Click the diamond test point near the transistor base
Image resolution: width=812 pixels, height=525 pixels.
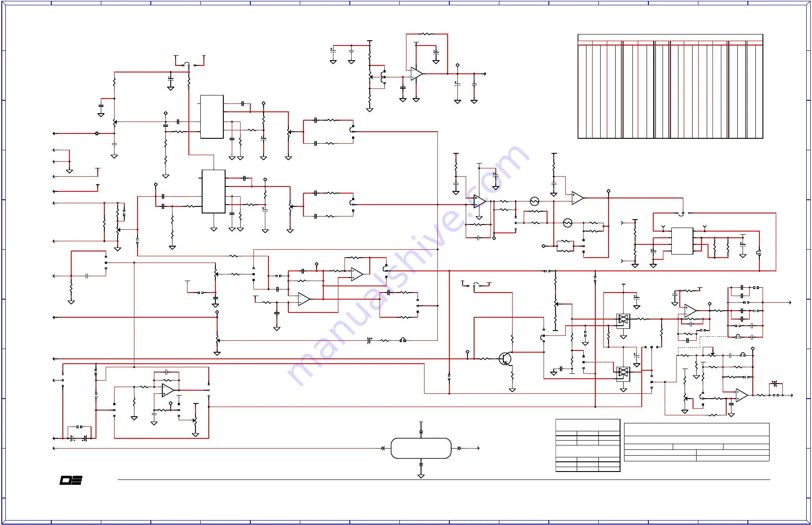(467, 352)
